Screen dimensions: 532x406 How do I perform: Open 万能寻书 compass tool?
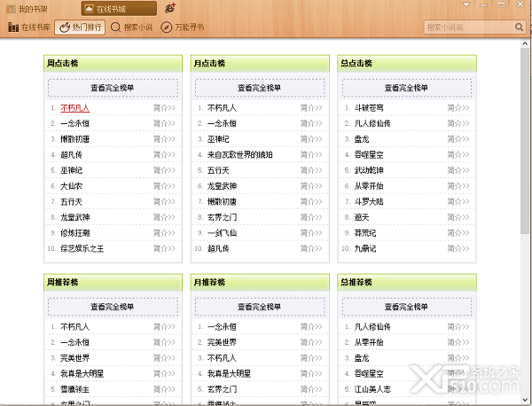[x=183, y=27]
